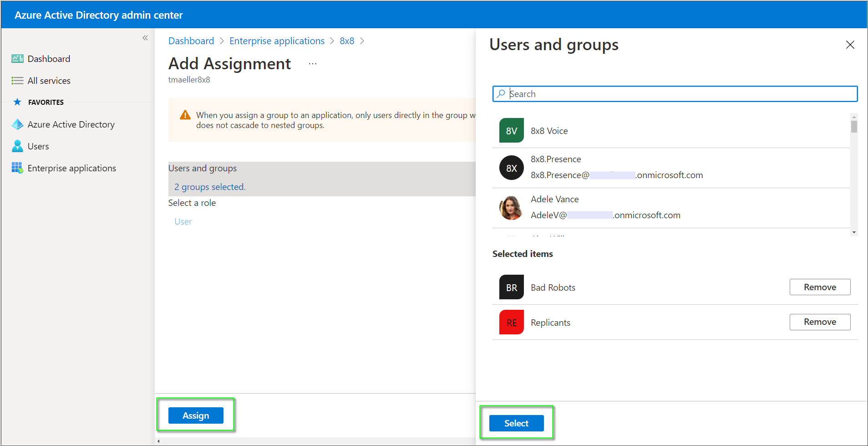Click the search magnifier icon

point(501,93)
